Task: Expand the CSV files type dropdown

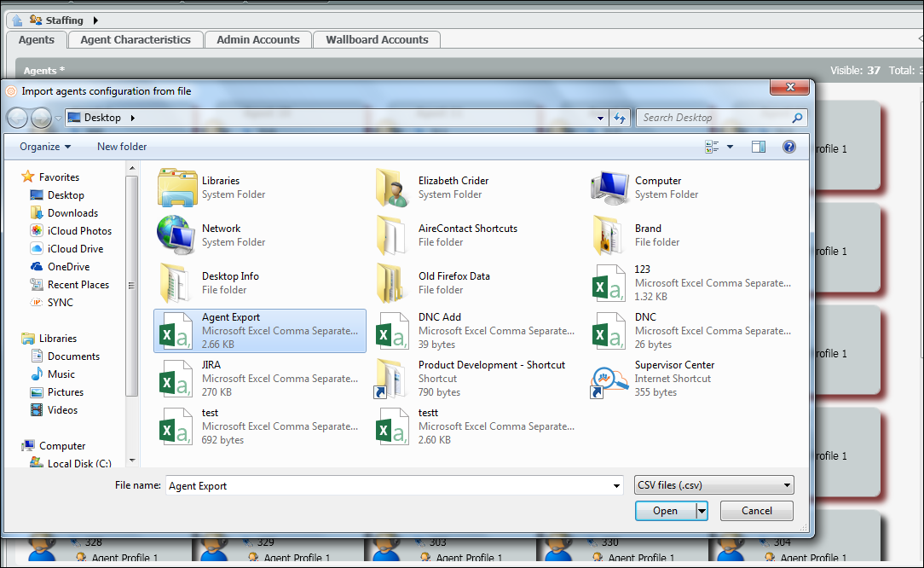Action: (714, 485)
